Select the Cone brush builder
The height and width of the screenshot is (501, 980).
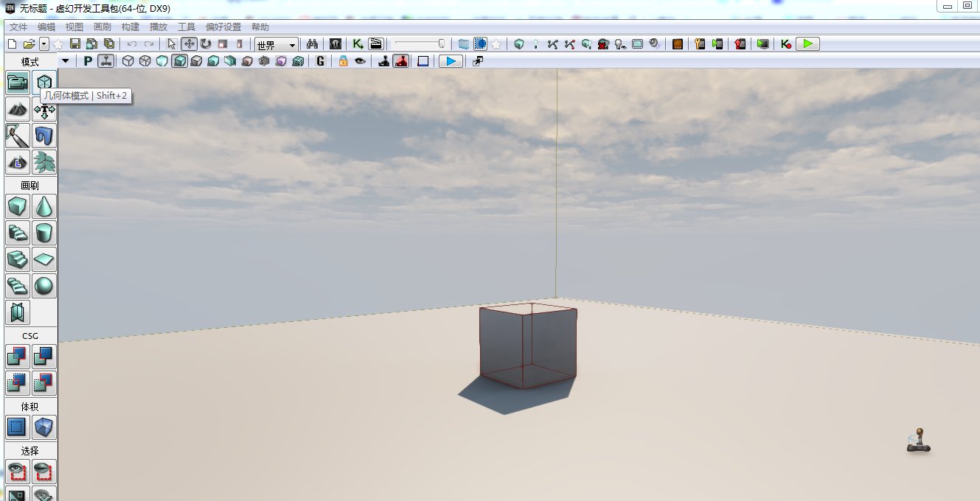pyautogui.click(x=44, y=207)
